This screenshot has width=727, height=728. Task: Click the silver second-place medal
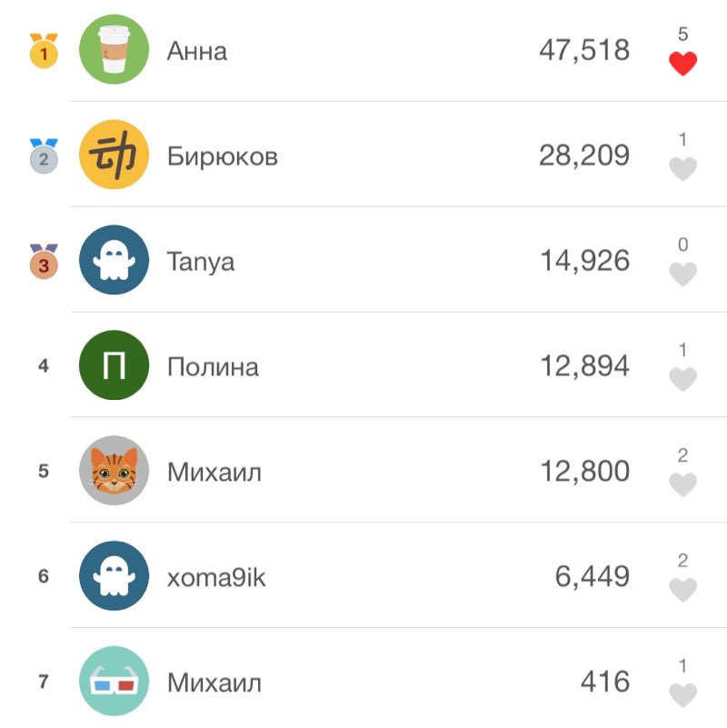tap(44, 156)
